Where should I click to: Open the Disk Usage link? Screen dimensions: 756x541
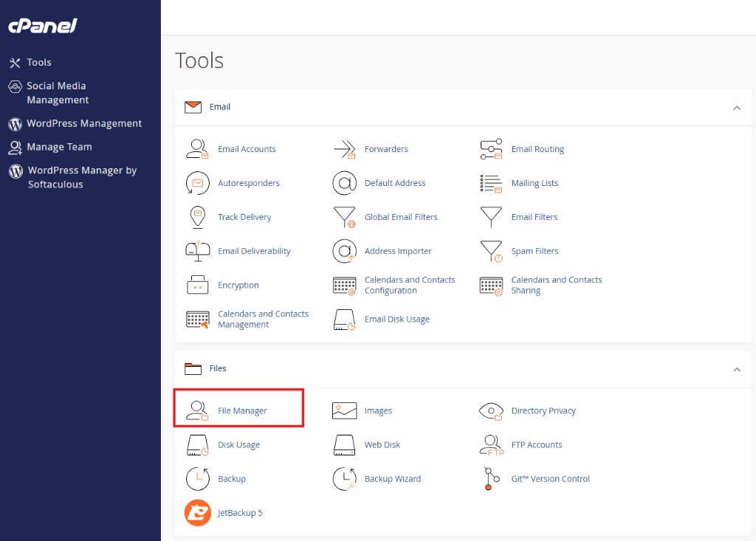pyautogui.click(x=238, y=445)
